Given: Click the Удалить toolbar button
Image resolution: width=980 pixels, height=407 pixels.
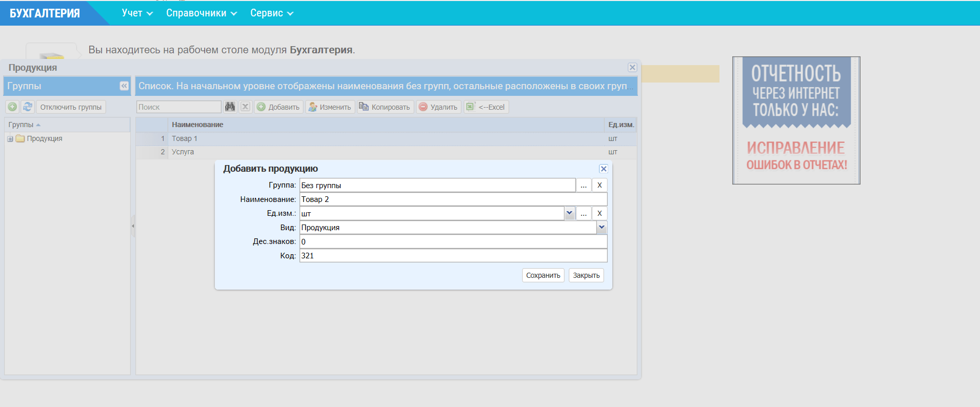Looking at the screenshot, I should (x=438, y=107).
